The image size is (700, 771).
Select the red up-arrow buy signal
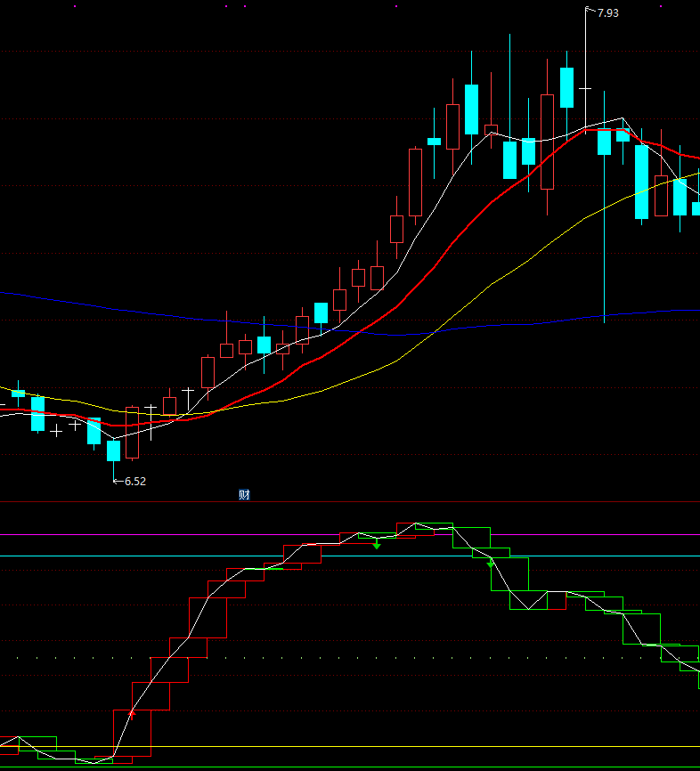[131, 714]
